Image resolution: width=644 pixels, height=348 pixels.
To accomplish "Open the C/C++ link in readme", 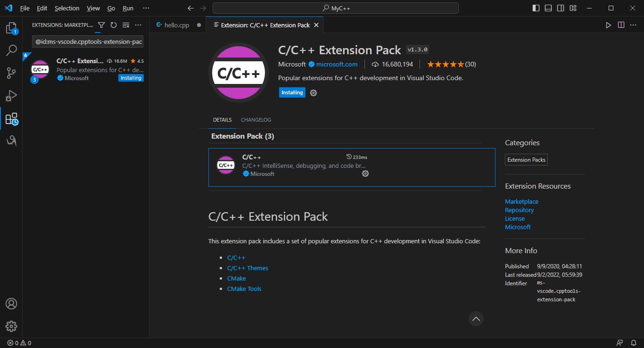I will (x=236, y=257).
